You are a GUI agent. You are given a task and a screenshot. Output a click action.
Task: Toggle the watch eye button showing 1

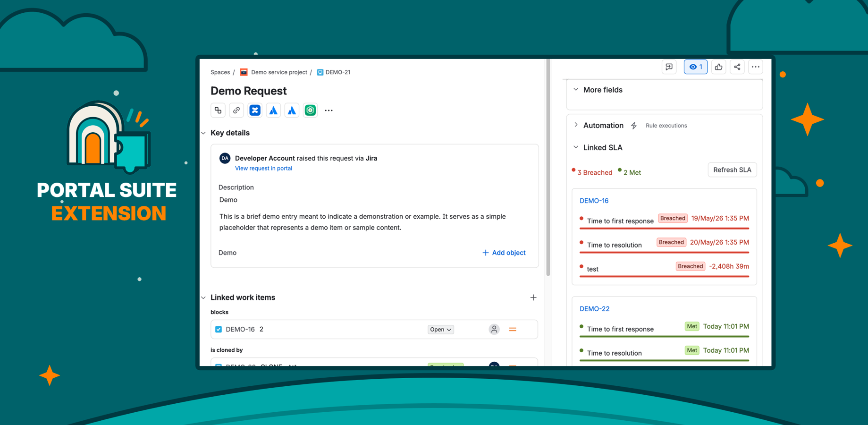pyautogui.click(x=696, y=67)
